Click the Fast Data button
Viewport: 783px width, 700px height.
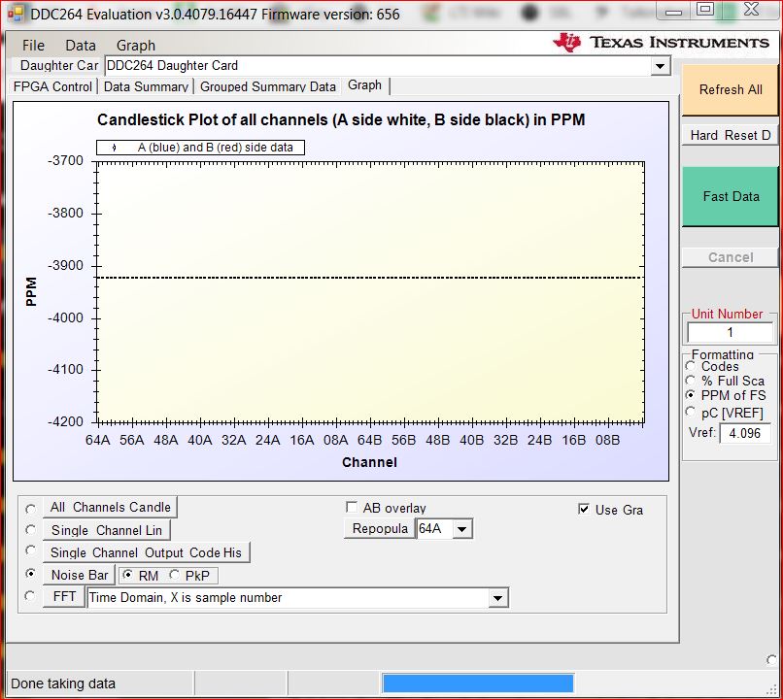coord(731,196)
